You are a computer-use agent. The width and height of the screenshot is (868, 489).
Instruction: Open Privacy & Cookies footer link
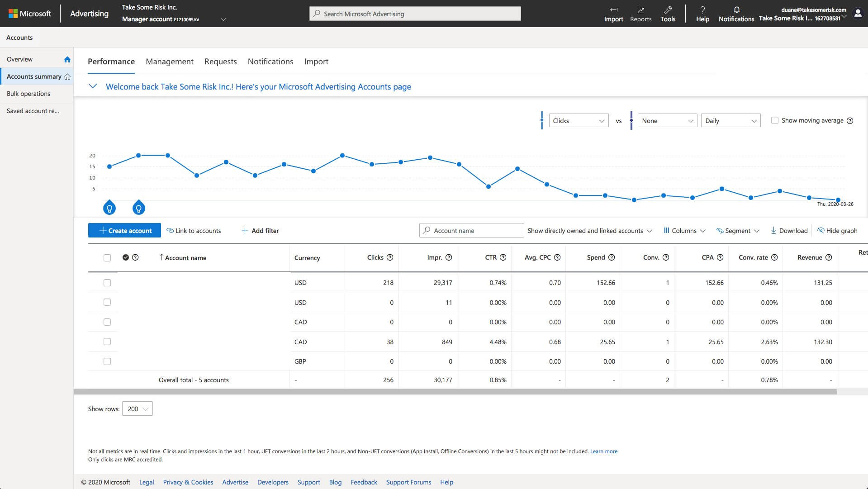[x=188, y=482]
